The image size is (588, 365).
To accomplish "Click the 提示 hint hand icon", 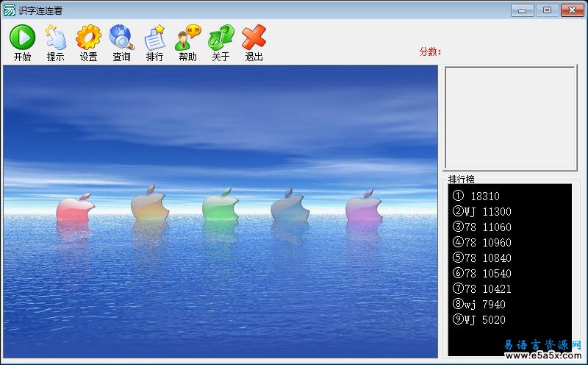I will pyautogui.click(x=56, y=38).
